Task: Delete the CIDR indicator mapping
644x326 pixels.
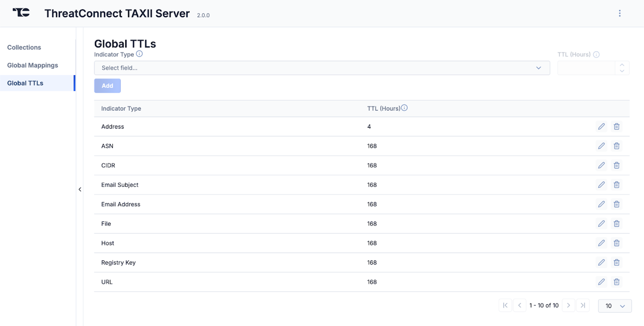Action: click(616, 165)
